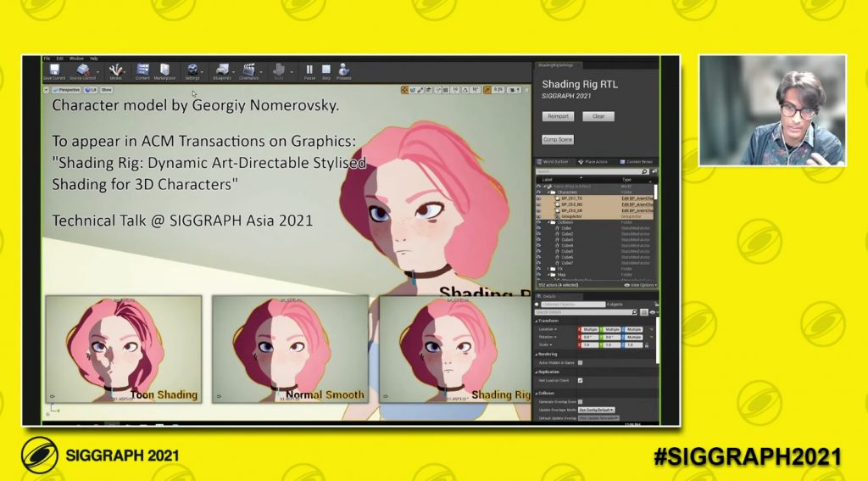Switch to the Place Actors tab
The height and width of the screenshot is (481, 868).
pos(593,162)
